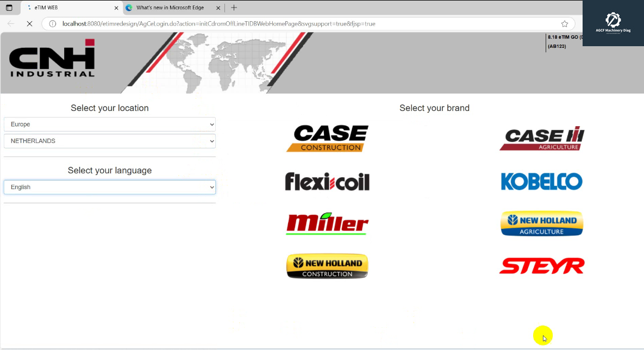Open a new browser tab with the plus button
This screenshot has height=350, width=644.
click(234, 8)
